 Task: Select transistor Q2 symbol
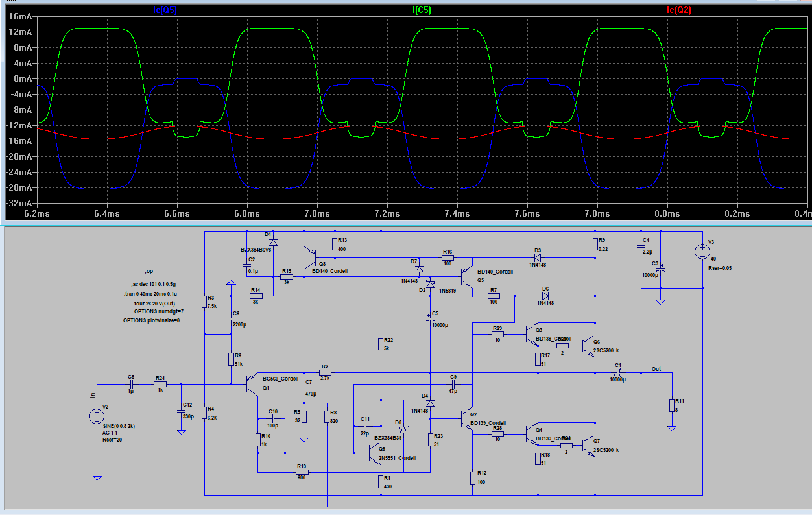[x=466, y=418]
